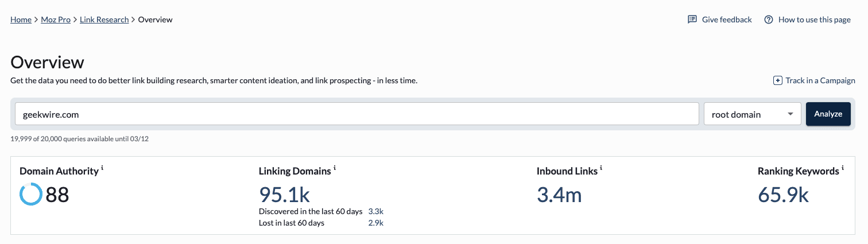Screen dimensions: 868x244
Task: Click the Domain Authority circular progress ring
Action: click(30, 195)
